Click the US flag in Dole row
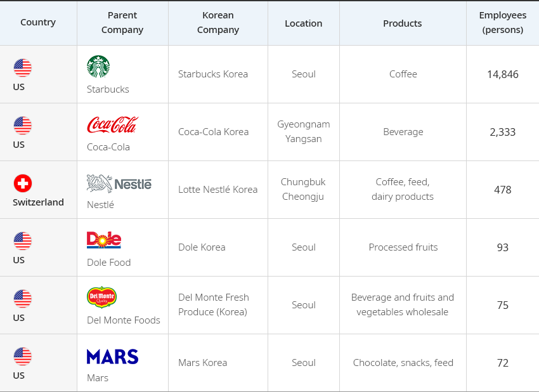 pos(23,240)
